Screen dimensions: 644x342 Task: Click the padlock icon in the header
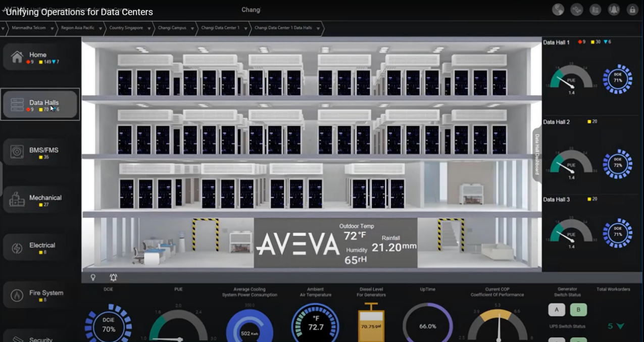632,10
